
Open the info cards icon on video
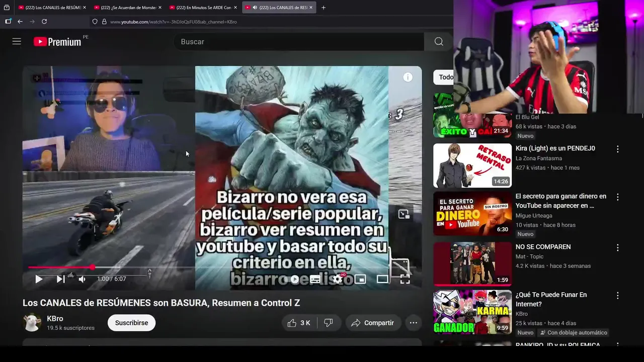(x=408, y=77)
